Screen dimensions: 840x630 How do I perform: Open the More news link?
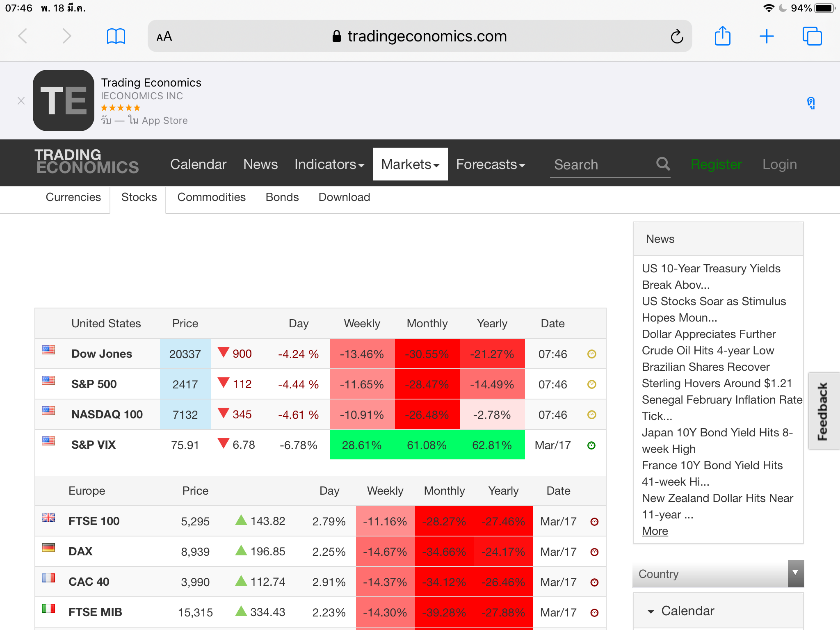point(655,531)
